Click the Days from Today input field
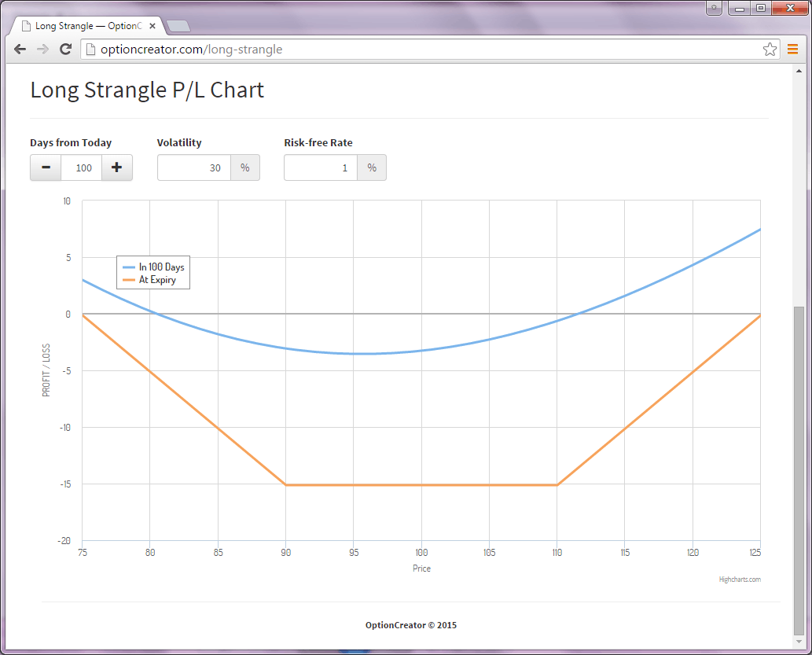This screenshot has width=812, height=655. (82, 167)
